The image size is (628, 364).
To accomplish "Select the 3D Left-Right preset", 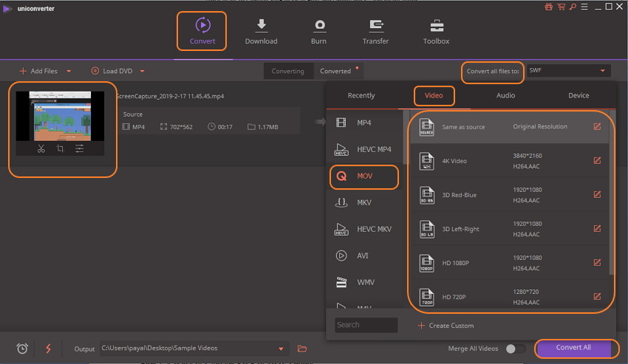I will click(x=510, y=229).
